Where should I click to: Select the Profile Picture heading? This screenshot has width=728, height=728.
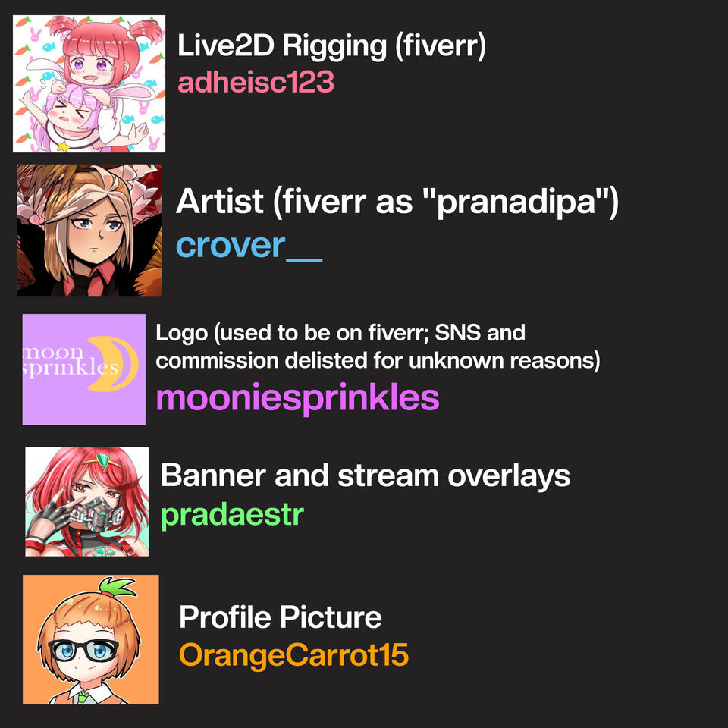281,617
